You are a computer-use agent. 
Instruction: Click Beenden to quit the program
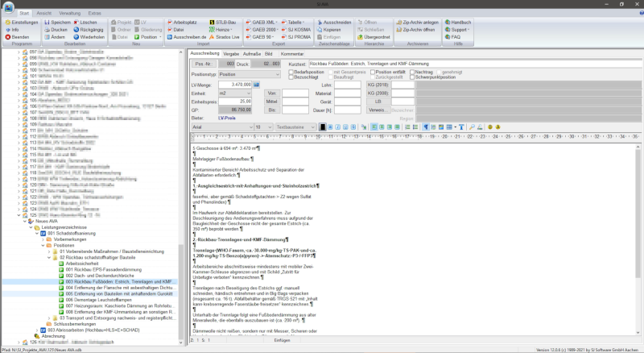(17, 37)
